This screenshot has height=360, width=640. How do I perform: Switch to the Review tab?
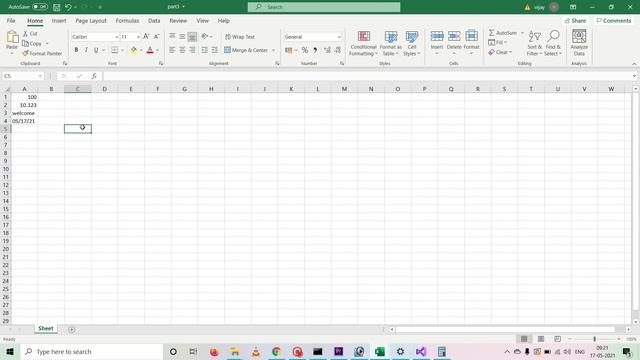click(178, 20)
